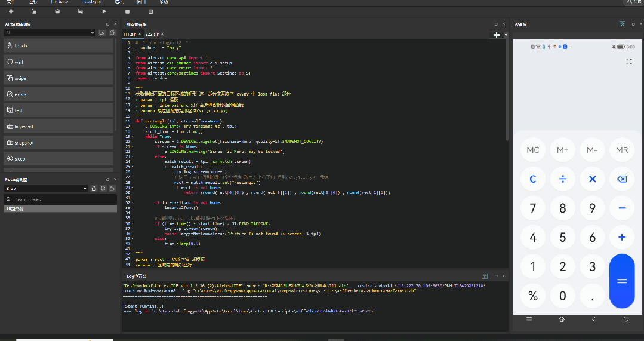
Task: Click the Poco refresh icon
Action: [103, 188]
